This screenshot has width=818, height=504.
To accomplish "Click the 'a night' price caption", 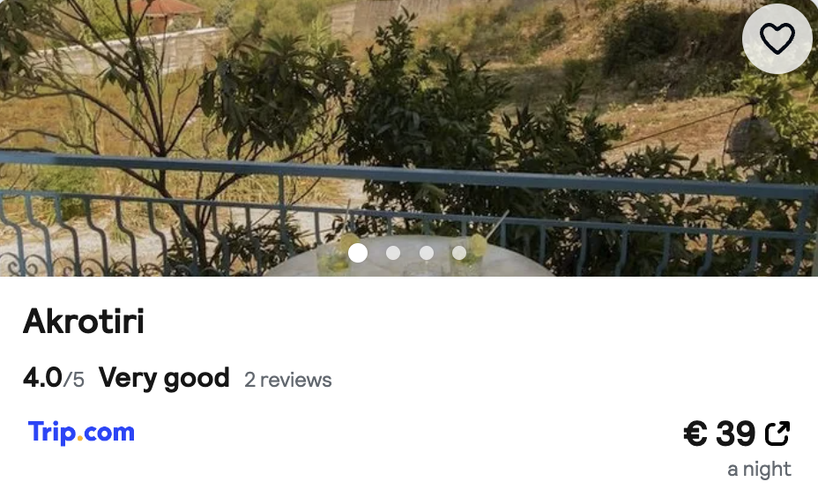I will [x=759, y=469].
